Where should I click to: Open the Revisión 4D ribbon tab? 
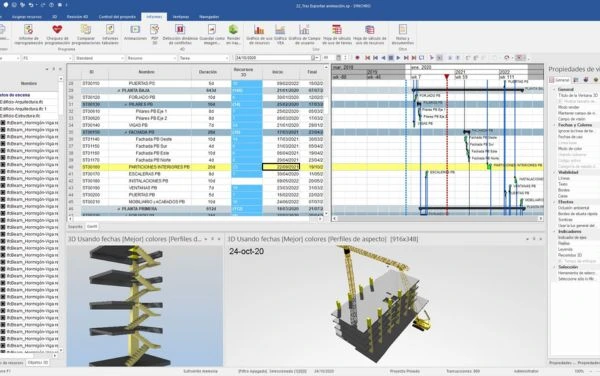(x=77, y=17)
